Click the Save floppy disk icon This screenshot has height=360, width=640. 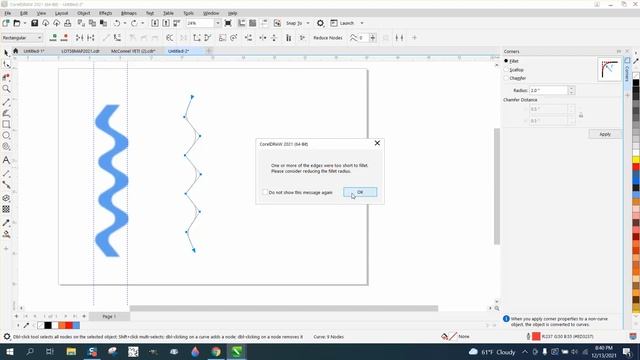pyautogui.click(x=34, y=23)
